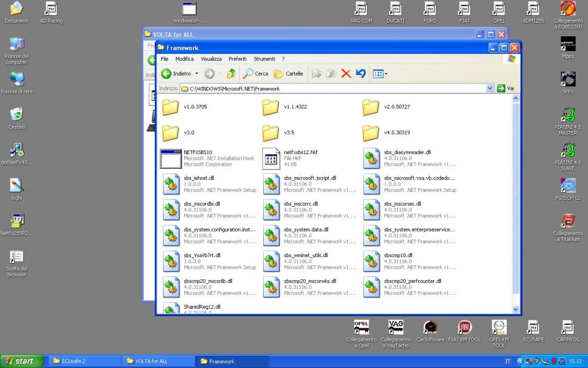Select the sbscmp10.dll file

(410, 262)
